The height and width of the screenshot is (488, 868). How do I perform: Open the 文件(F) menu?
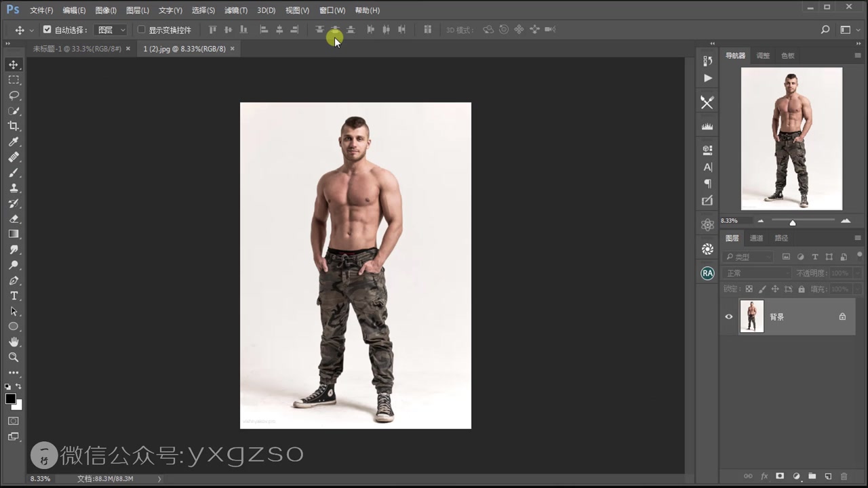pos(41,10)
